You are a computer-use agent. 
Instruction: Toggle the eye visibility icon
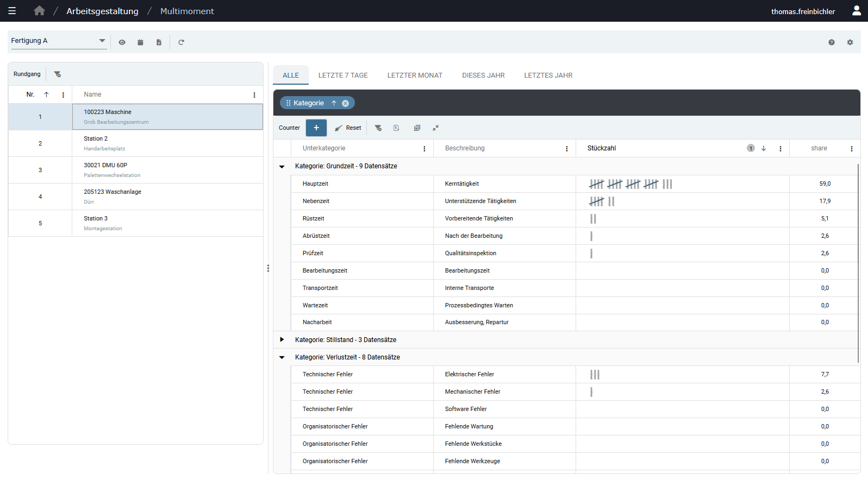[x=122, y=42]
